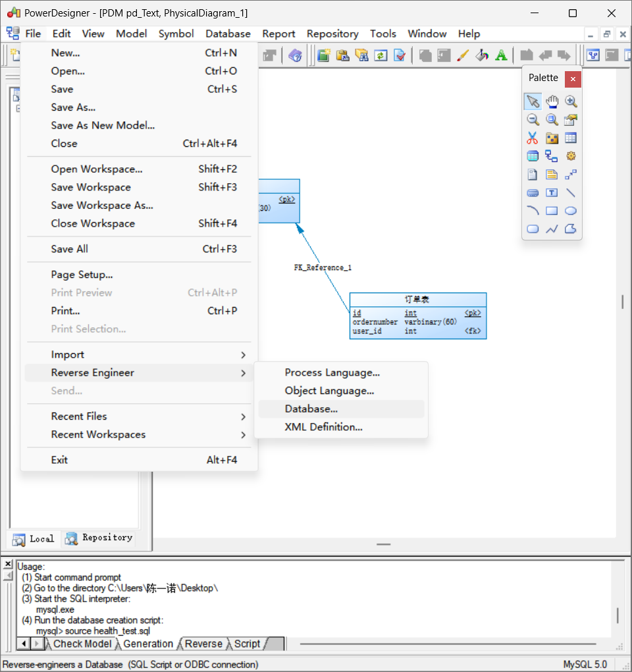Click the FK_Reference_1 reference label
Screen dimensions: 632x672
pos(323,268)
